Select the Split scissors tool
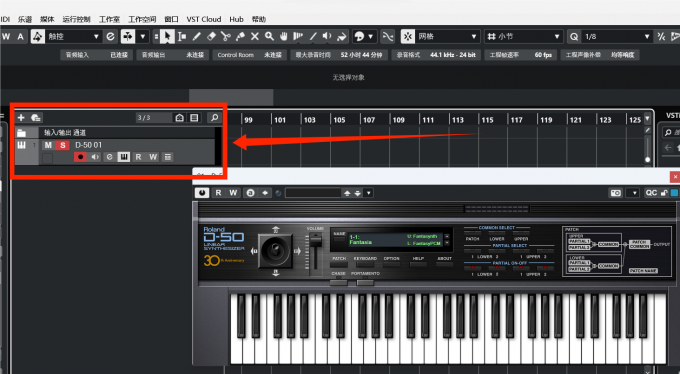 (226, 36)
